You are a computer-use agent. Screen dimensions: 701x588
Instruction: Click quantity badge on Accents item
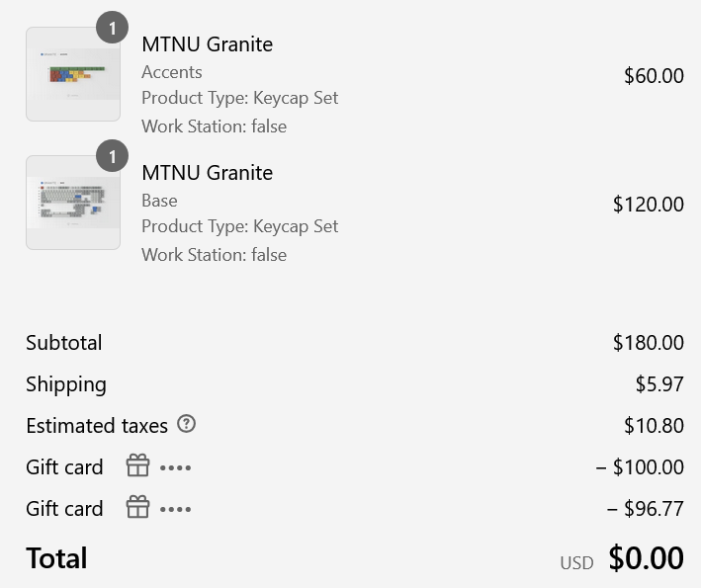(x=112, y=28)
